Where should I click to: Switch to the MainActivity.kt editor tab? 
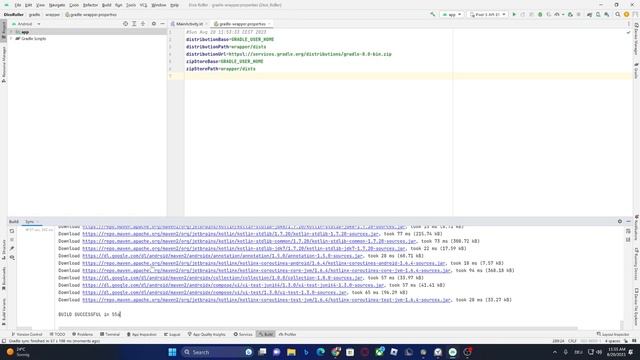coord(189,24)
